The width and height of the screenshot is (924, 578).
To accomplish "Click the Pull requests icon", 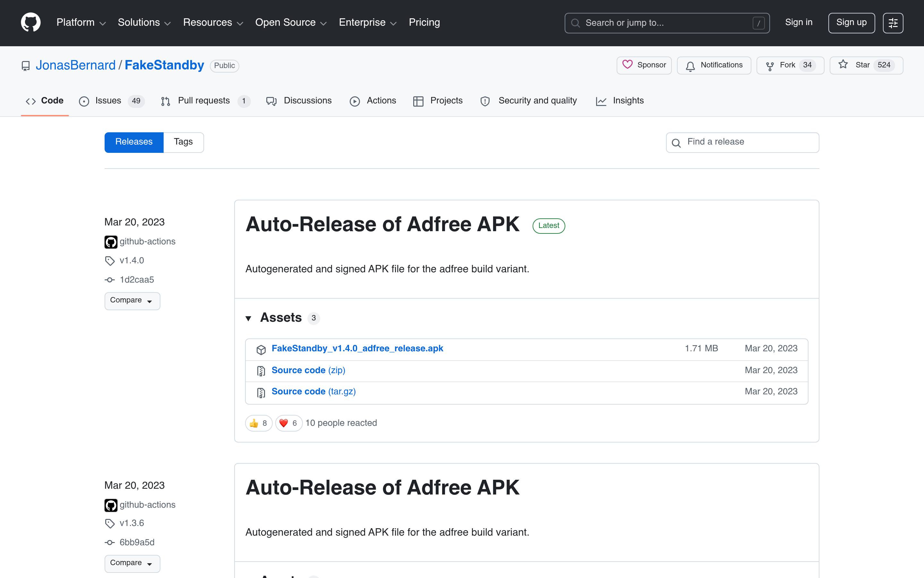I will coord(165,101).
